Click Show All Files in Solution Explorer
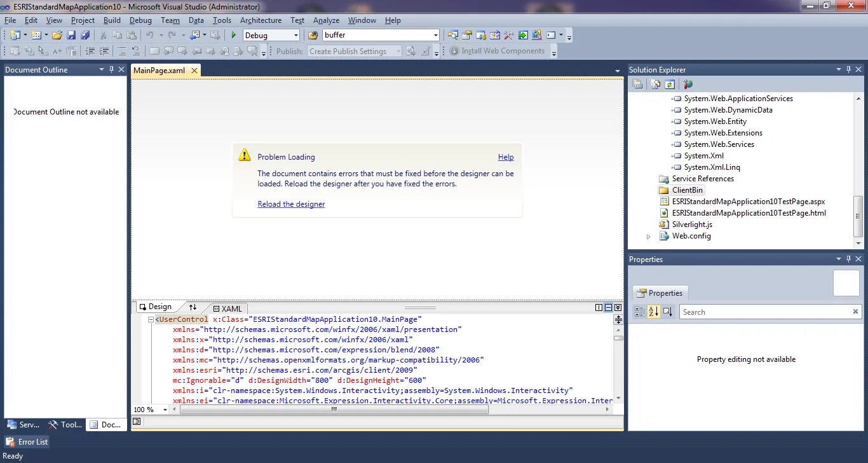The height and width of the screenshot is (463, 868). point(655,84)
